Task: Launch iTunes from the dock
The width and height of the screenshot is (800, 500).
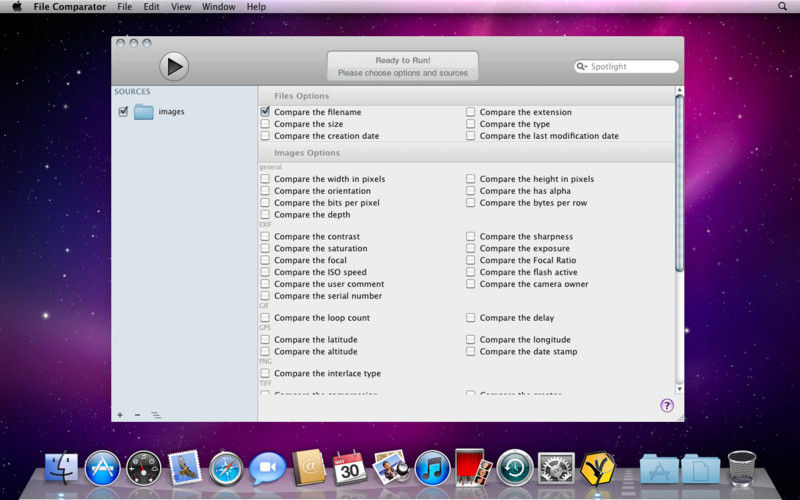Action: pos(432,467)
